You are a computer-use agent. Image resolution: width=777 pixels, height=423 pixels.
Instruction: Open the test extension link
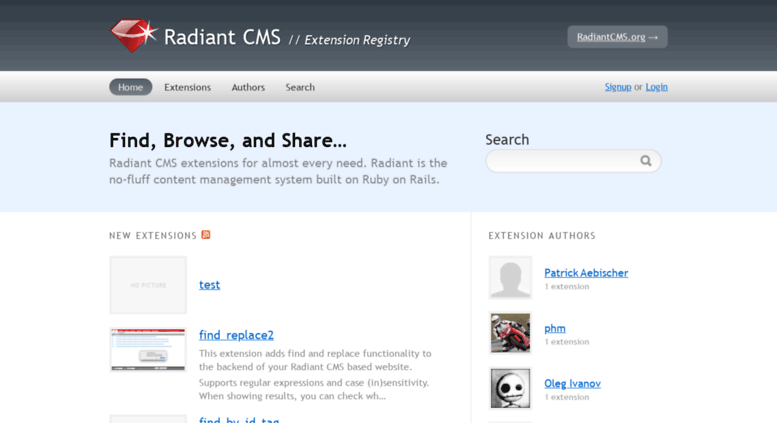pos(209,285)
